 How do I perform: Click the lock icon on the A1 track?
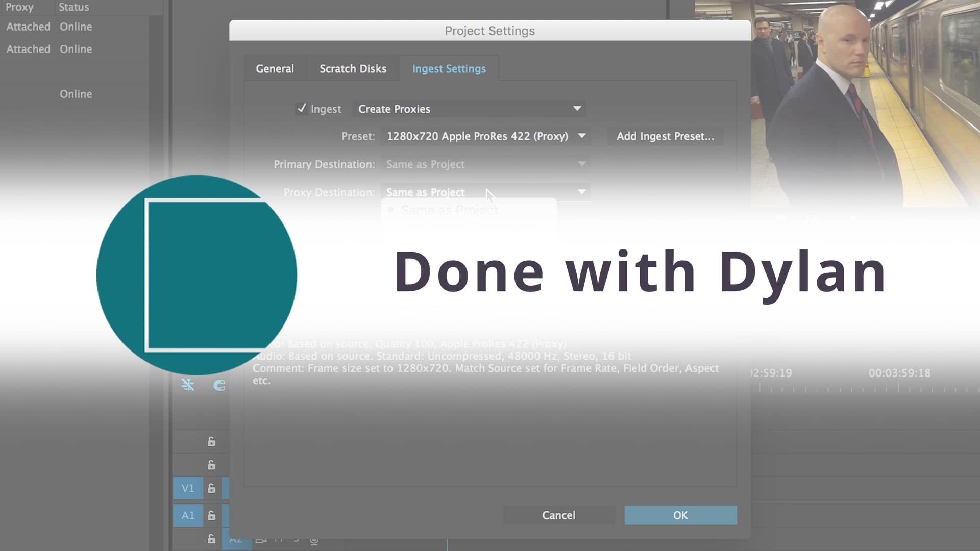(211, 516)
